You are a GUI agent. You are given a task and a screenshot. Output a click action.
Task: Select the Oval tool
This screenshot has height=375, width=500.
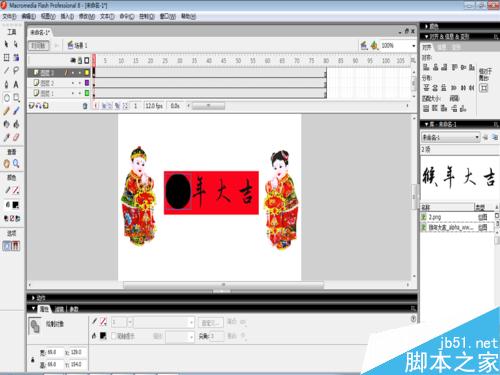tap(6, 98)
